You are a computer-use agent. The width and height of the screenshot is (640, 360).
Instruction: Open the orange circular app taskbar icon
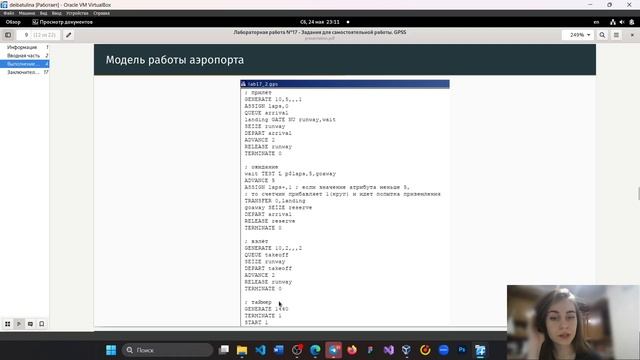click(425, 350)
